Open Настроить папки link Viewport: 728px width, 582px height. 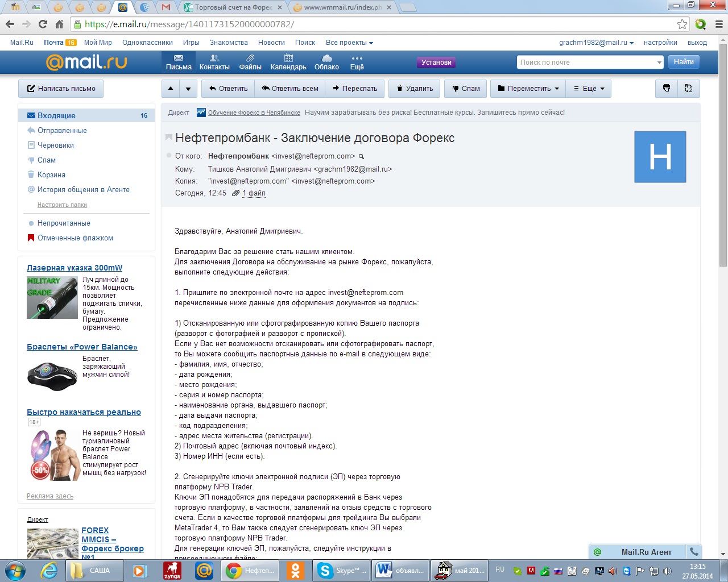coord(62,205)
